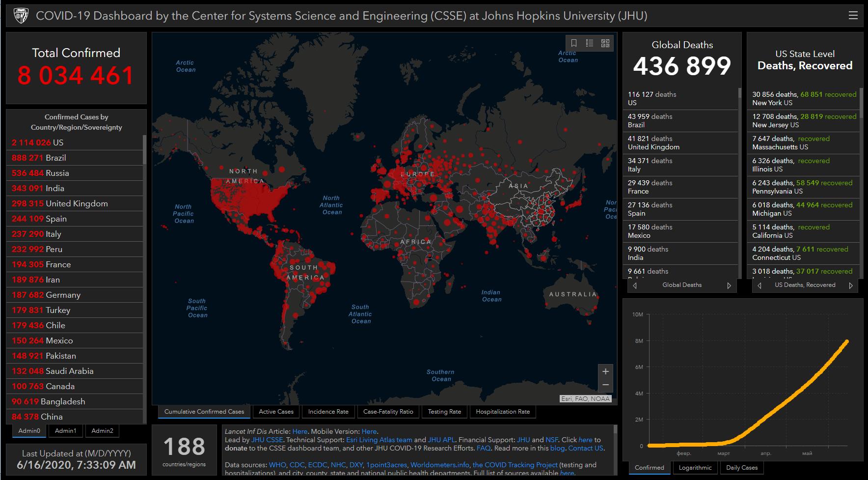
Task: Select Pakistan in confirmed cases list
Action: [75, 356]
